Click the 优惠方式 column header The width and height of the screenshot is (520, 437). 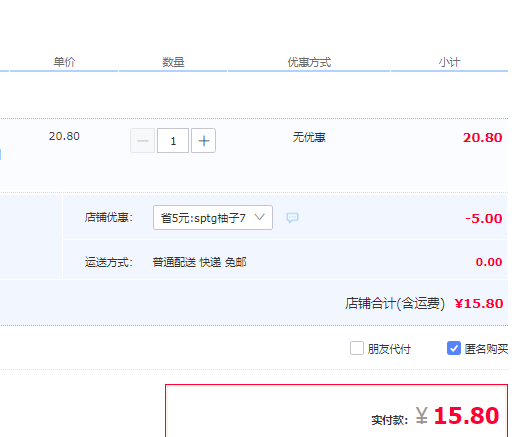point(309,62)
